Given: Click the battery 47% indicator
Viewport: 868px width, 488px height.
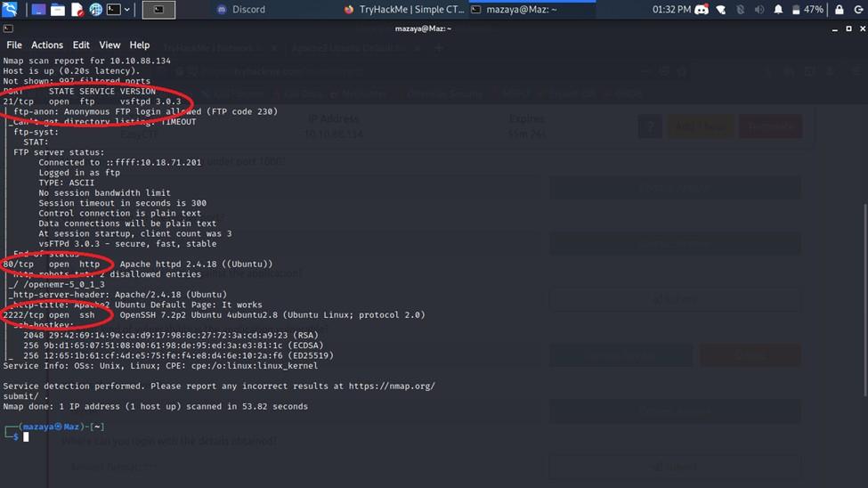Looking at the screenshot, I should [806, 10].
